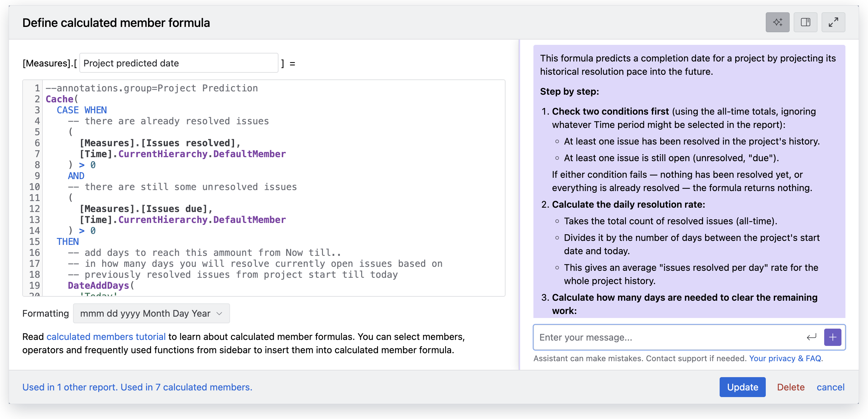868x419 pixels.
Task: Click the cancel link
Action: pyautogui.click(x=830, y=387)
